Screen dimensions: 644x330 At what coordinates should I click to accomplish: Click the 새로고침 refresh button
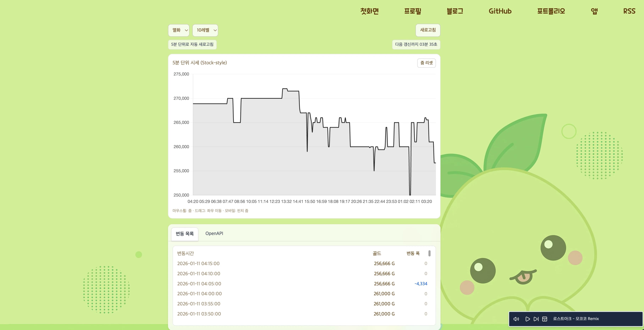pos(428,30)
